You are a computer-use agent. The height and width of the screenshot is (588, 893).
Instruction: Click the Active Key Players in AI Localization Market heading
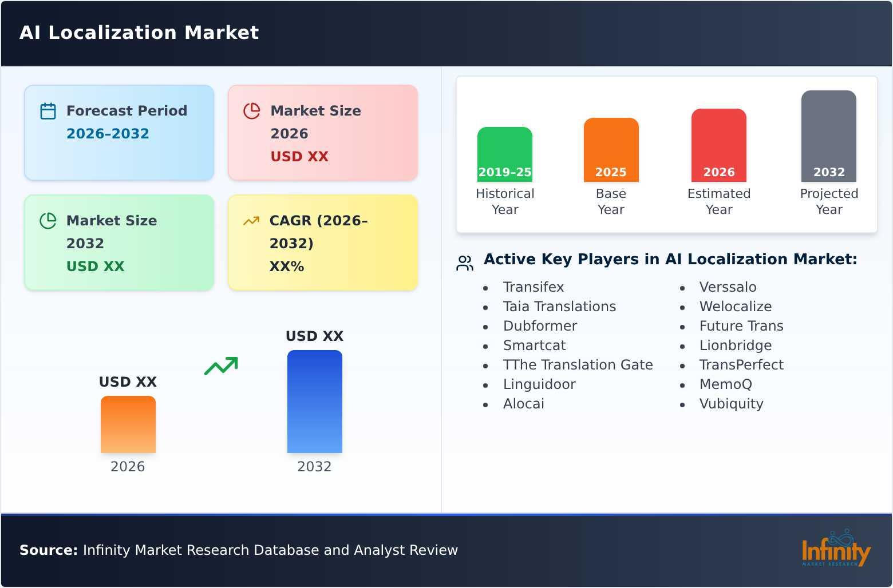click(670, 259)
